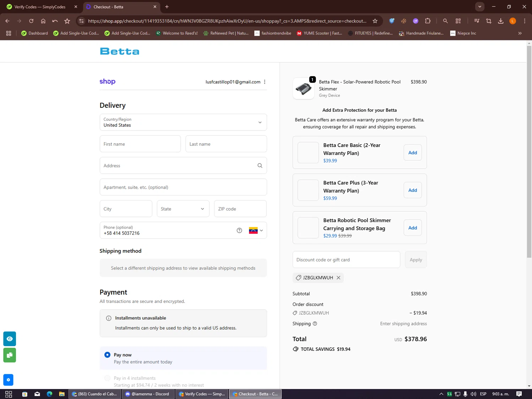Click the page vertical scrollbar
Screen dimensions: 532x399
point(529,152)
